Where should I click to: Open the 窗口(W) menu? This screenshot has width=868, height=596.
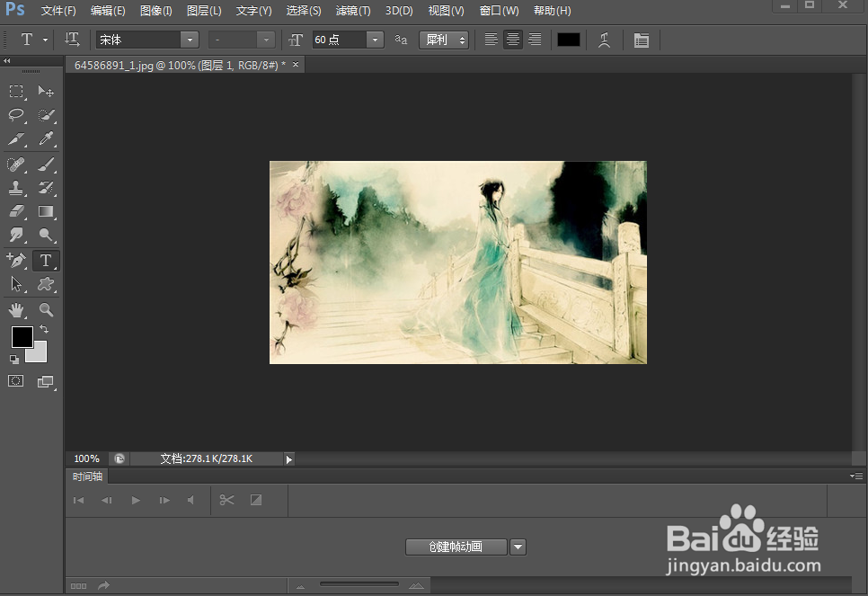(x=499, y=11)
